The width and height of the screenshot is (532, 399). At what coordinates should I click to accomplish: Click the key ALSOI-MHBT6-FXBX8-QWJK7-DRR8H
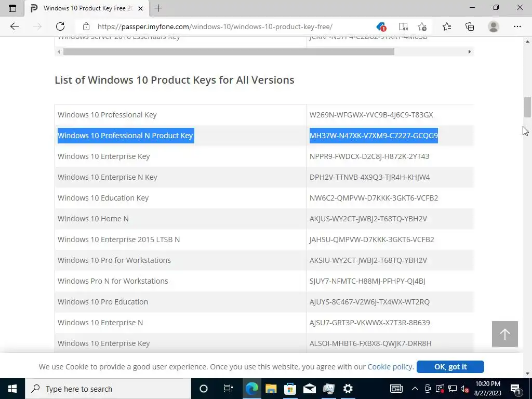(370, 343)
